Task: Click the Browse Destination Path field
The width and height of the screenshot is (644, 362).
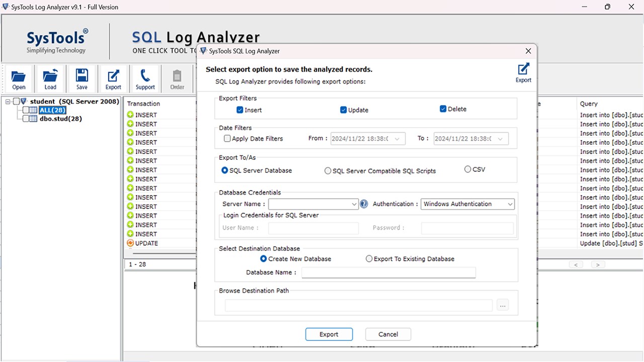Action: [x=358, y=305]
